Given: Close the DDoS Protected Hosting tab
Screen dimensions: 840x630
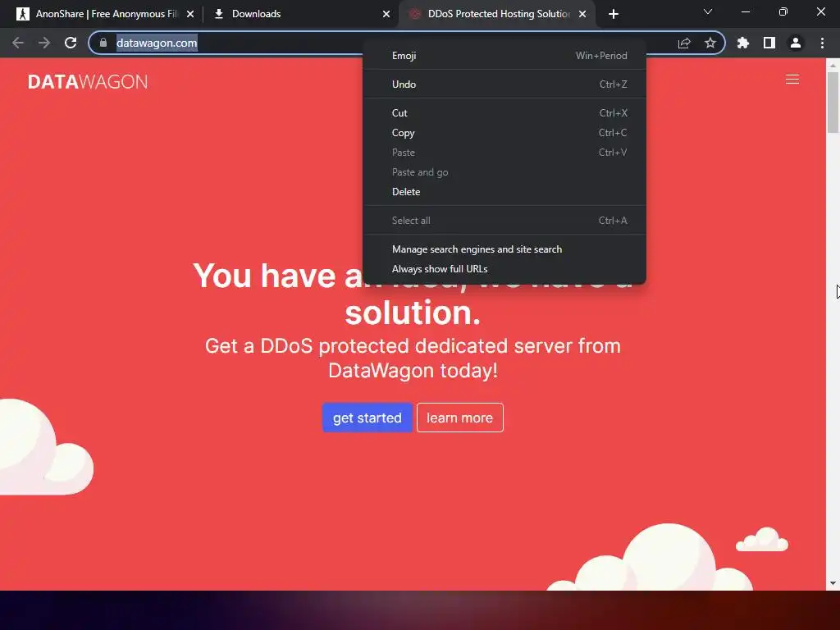Looking at the screenshot, I should [582, 14].
